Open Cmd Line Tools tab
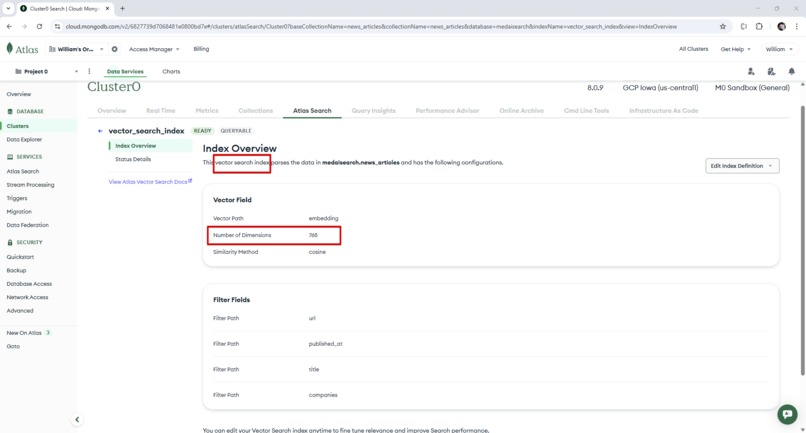This screenshot has width=806, height=433. pos(586,111)
